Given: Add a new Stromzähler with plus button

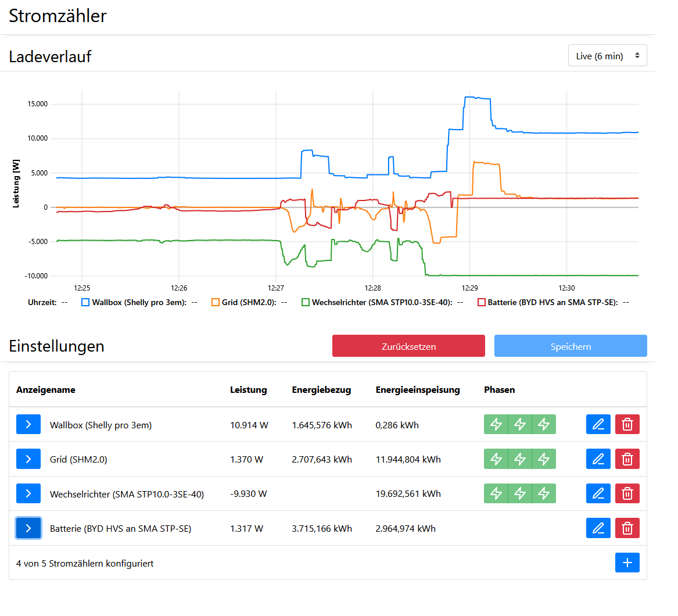Looking at the screenshot, I should (x=627, y=563).
